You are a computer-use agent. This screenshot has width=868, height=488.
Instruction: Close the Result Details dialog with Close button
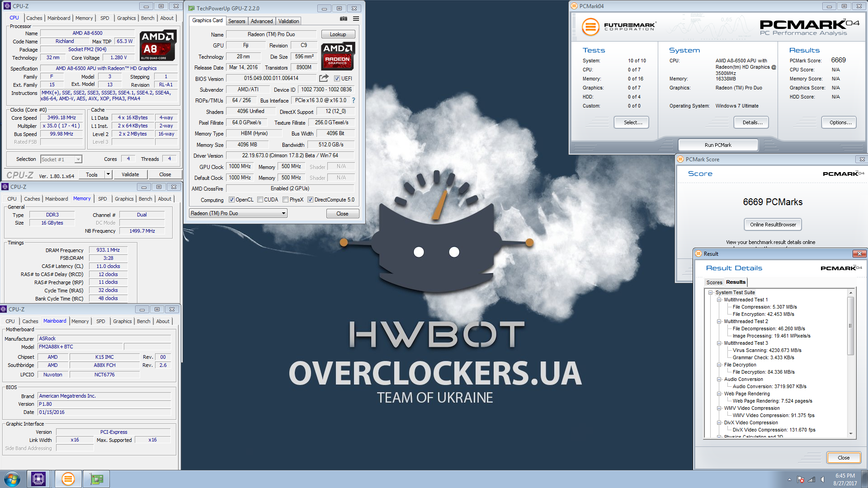click(x=844, y=458)
